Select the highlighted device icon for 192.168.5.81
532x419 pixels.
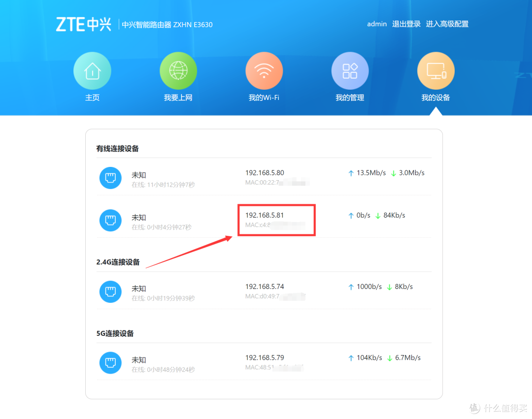coord(110,220)
